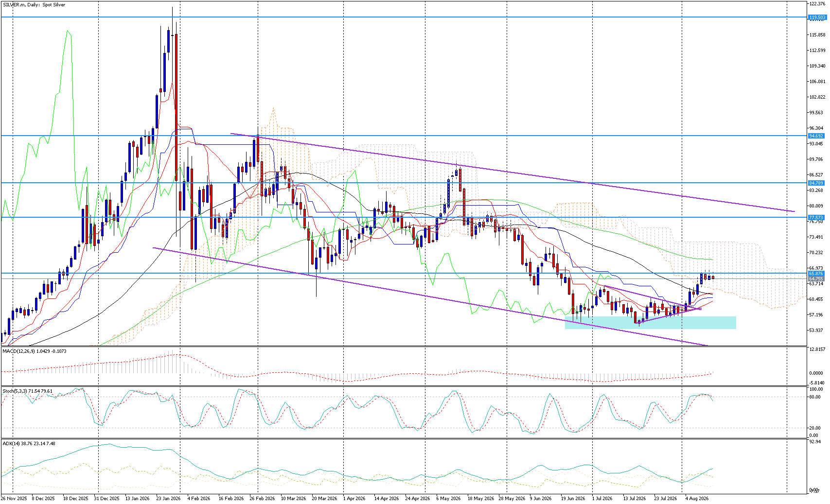Click the 10 Mar 2026 date label
The height and width of the screenshot is (504, 830).
(293, 499)
